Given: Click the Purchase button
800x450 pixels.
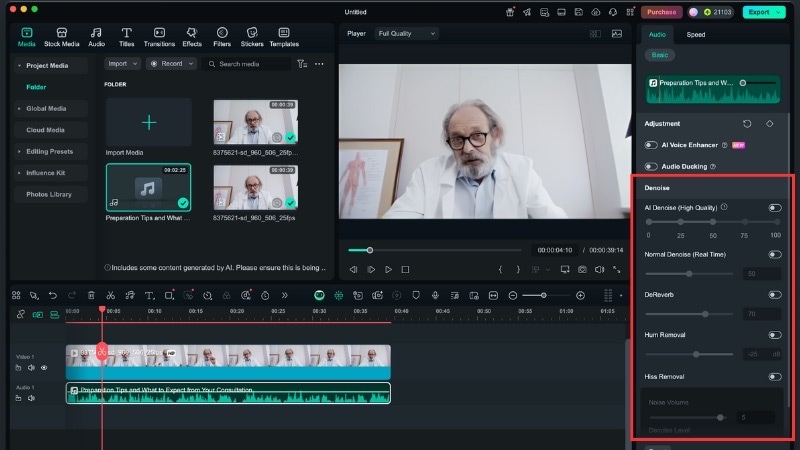Looking at the screenshot, I should pyautogui.click(x=661, y=12).
